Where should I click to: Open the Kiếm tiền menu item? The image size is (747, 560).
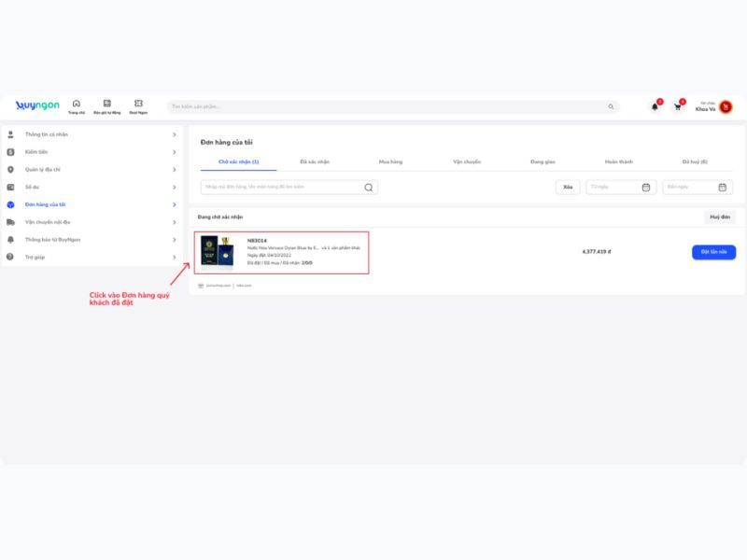click(x=92, y=152)
